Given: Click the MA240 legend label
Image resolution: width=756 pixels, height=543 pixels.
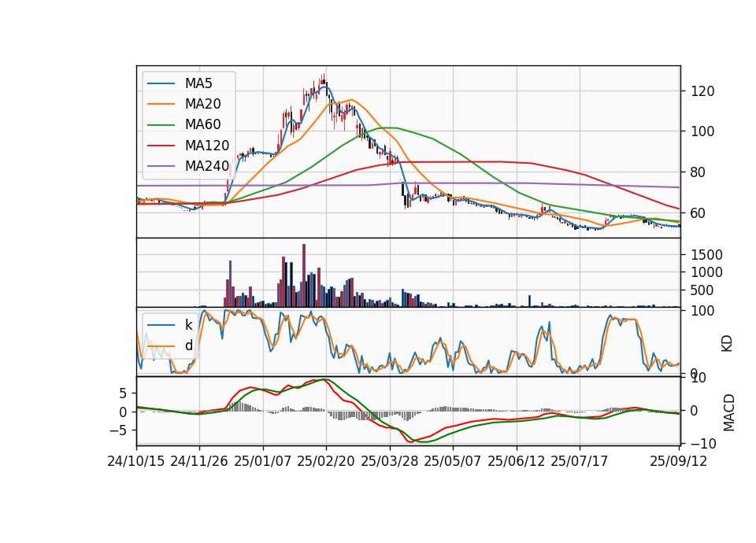Looking at the screenshot, I should point(207,166).
